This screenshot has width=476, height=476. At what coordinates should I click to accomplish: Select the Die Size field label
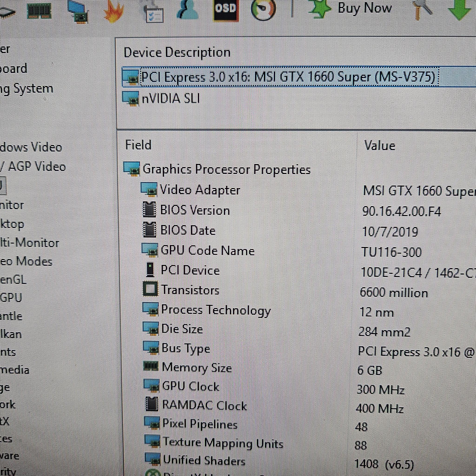(182, 329)
